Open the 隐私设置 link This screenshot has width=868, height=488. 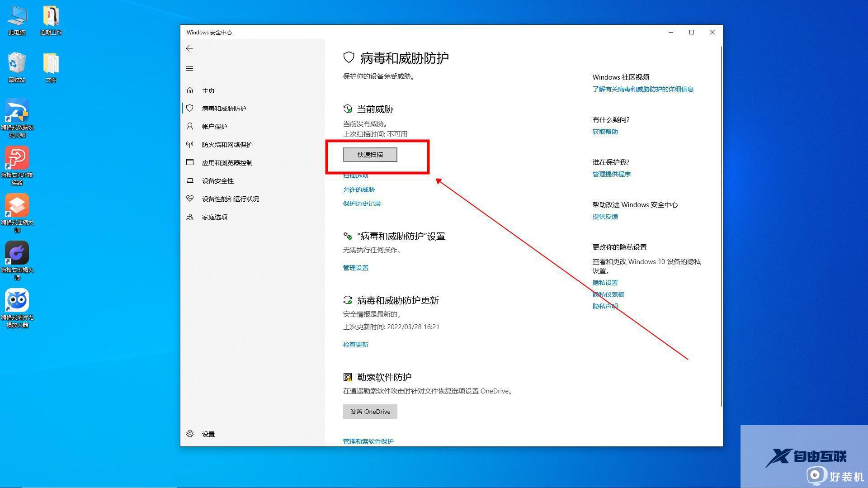click(605, 283)
